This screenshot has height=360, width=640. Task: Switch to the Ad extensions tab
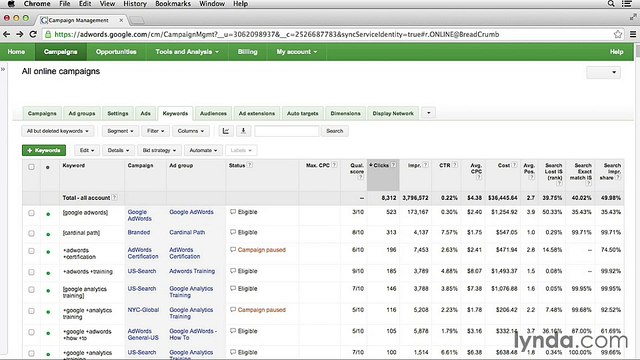[x=257, y=113]
